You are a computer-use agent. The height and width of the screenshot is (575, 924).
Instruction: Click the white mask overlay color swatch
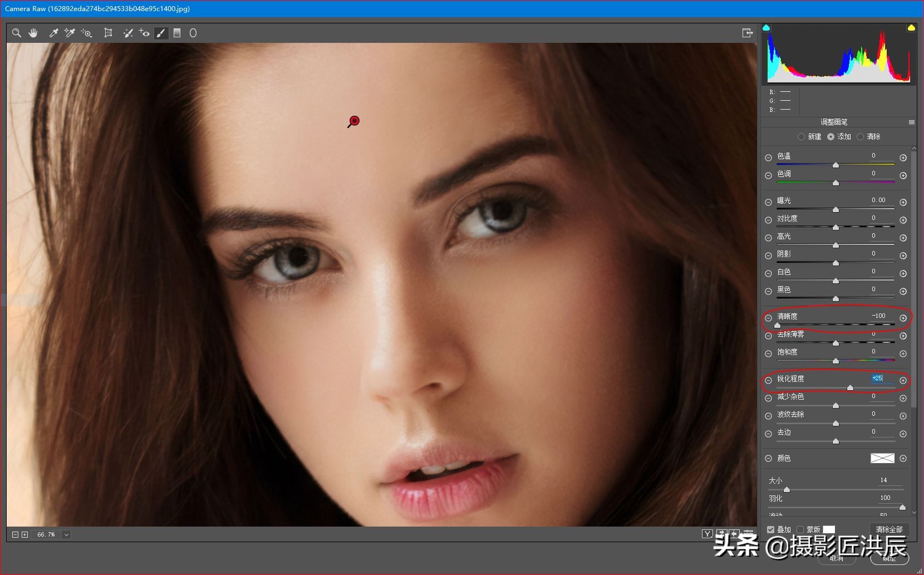coord(829,529)
